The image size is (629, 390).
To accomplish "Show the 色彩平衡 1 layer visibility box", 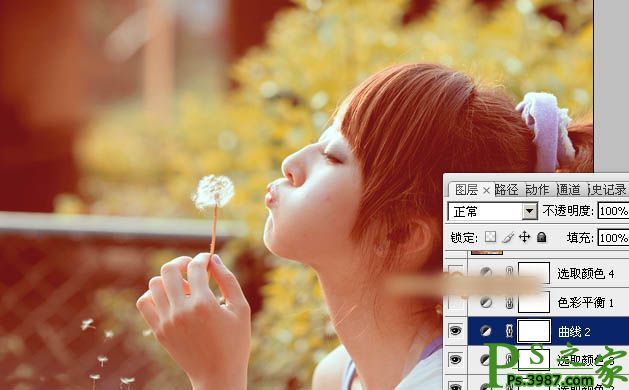I will [456, 303].
